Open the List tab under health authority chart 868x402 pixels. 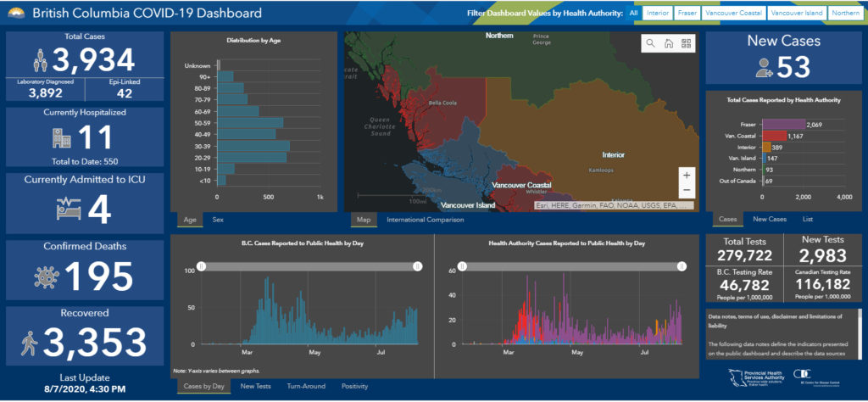810,219
